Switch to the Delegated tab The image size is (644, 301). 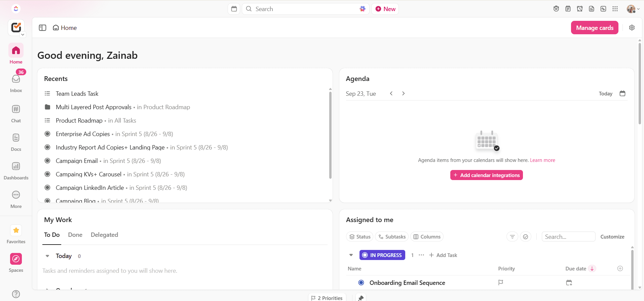click(x=104, y=235)
